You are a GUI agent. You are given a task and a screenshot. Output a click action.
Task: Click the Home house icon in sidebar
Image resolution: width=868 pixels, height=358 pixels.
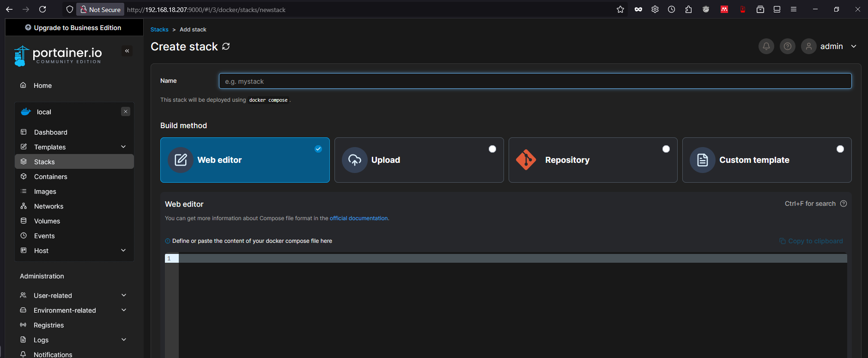[x=23, y=85]
